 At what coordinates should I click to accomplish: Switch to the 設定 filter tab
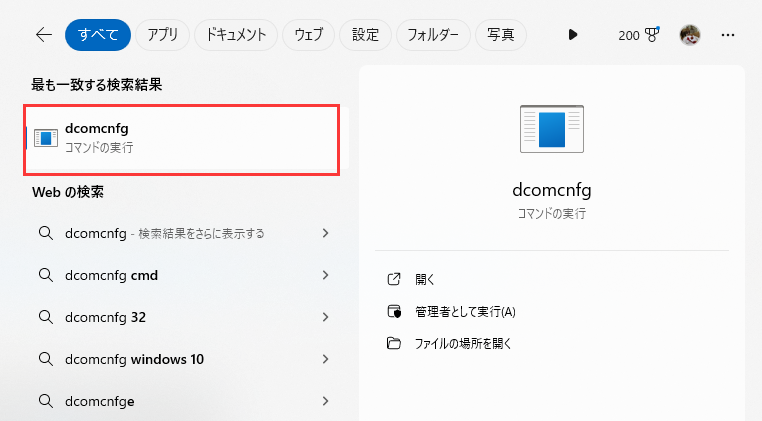[x=365, y=35]
